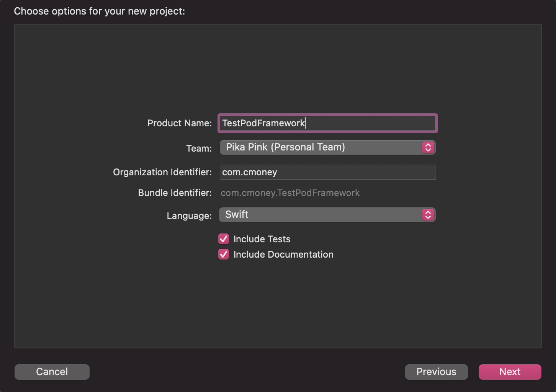Go back with the Previous button

point(436,372)
